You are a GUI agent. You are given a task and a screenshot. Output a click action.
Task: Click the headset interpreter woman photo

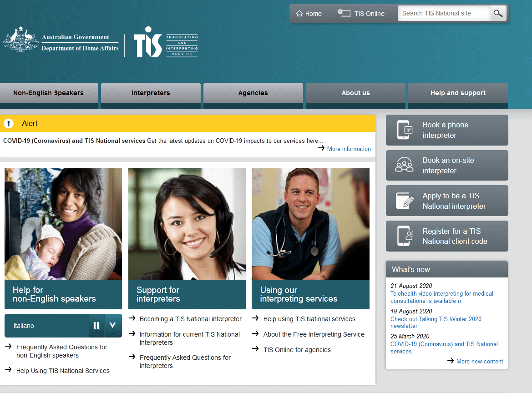187,224
